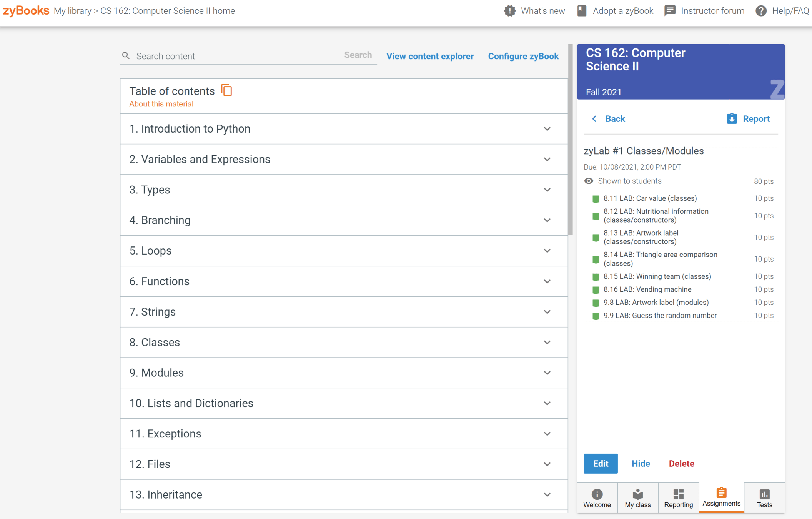This screenshot has width=812, height=519.
Task: Click the Report download icon
Action: 732,119
